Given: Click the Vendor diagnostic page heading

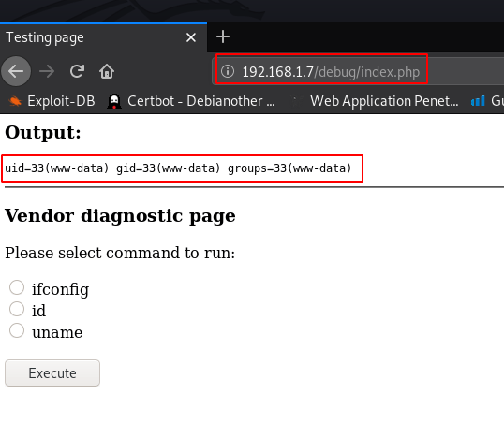Looking at the screenshot, I should pos(120,216).
